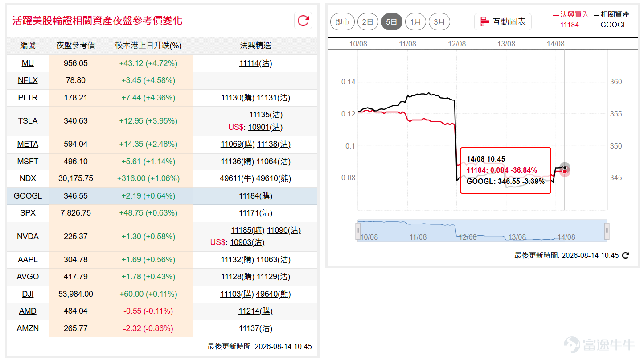644x361 pixels.
Task: Click the 夜盤參考價 column header
Action: (76, 46)
